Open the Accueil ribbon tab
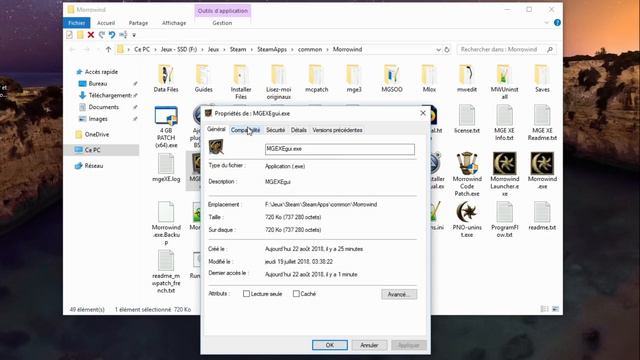640x360 pixels. click(x=106, y=23)
